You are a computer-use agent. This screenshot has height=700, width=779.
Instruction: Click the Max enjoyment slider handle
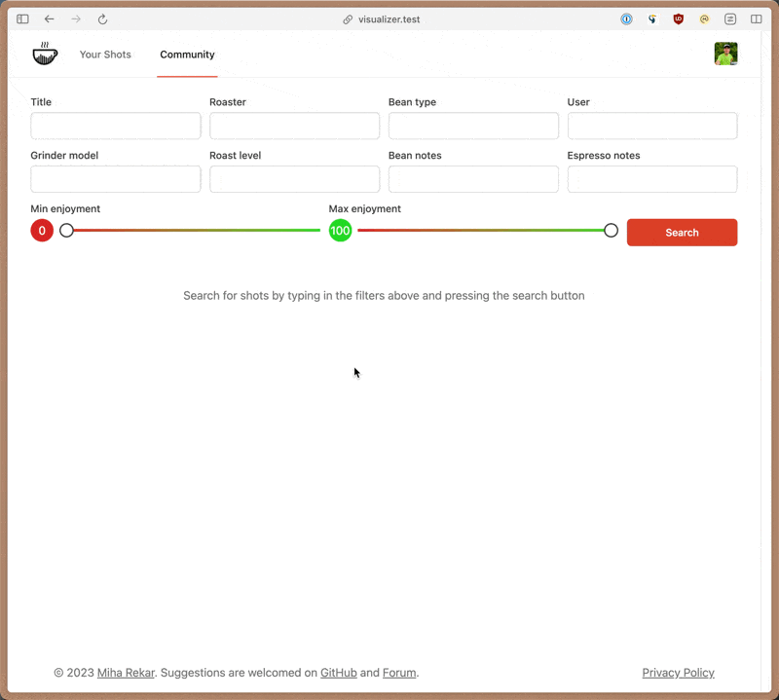click(611, 231)
